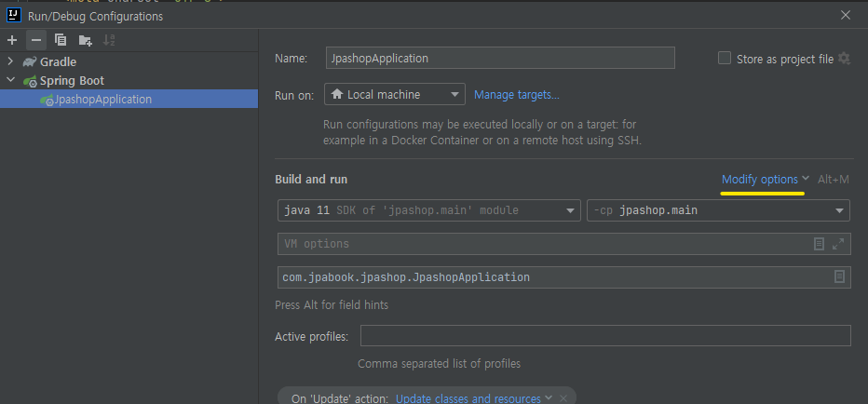Select the Gradle configuration group
The width and height of the screenshot is (868, 404).
tap(58, 62)
